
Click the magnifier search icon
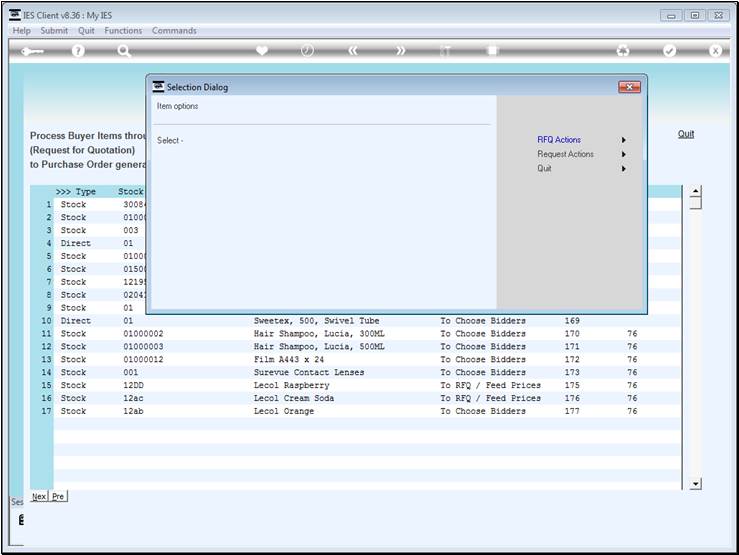tap(124, 51)
